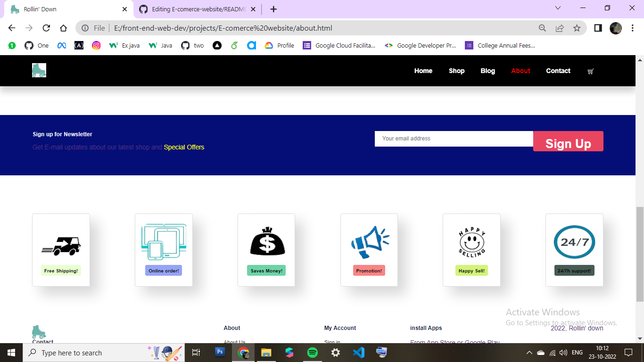Viewport: 644px width, 362px height.
Task: Open the Windows Start menu
Action: click(11, 353)
